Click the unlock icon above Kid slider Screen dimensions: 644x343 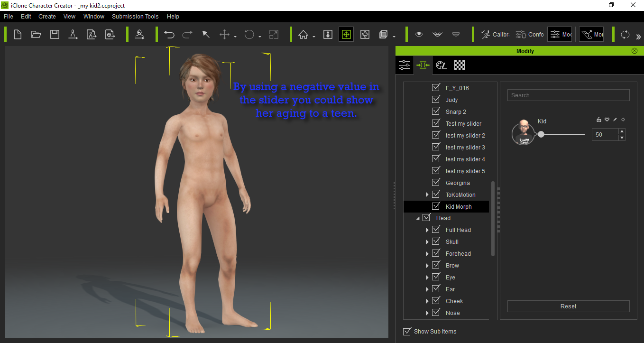pos(599,120)
